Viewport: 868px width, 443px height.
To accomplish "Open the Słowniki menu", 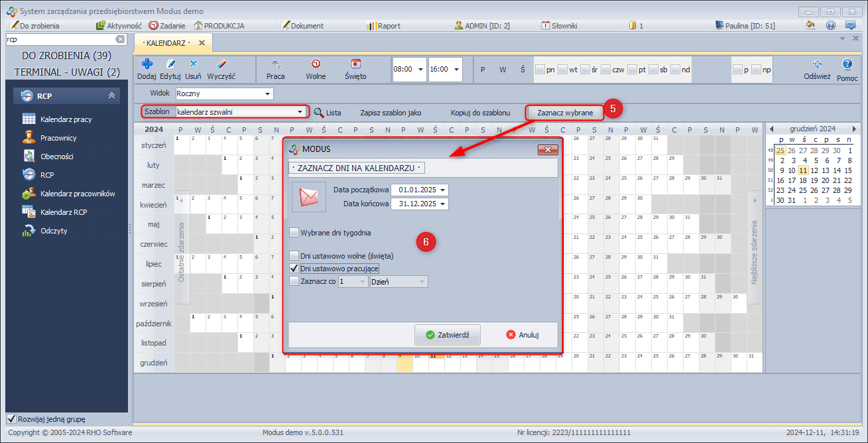I will 560,26.
